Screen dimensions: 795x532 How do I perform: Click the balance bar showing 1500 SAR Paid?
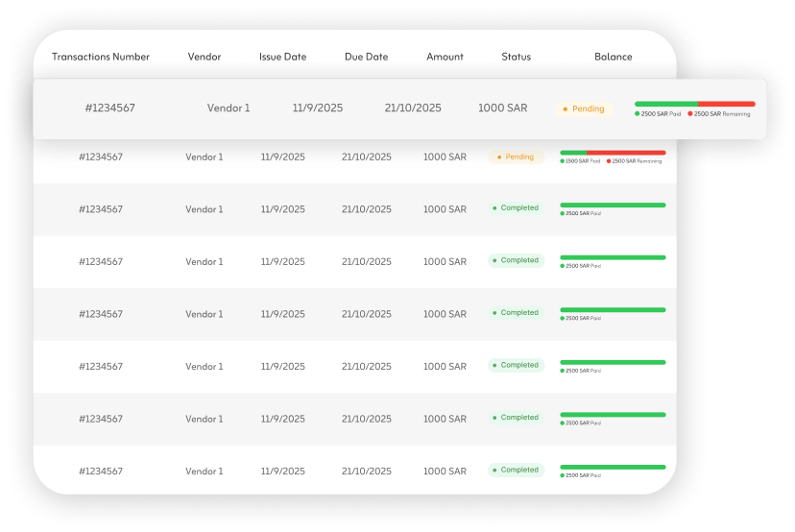point(613,153)
